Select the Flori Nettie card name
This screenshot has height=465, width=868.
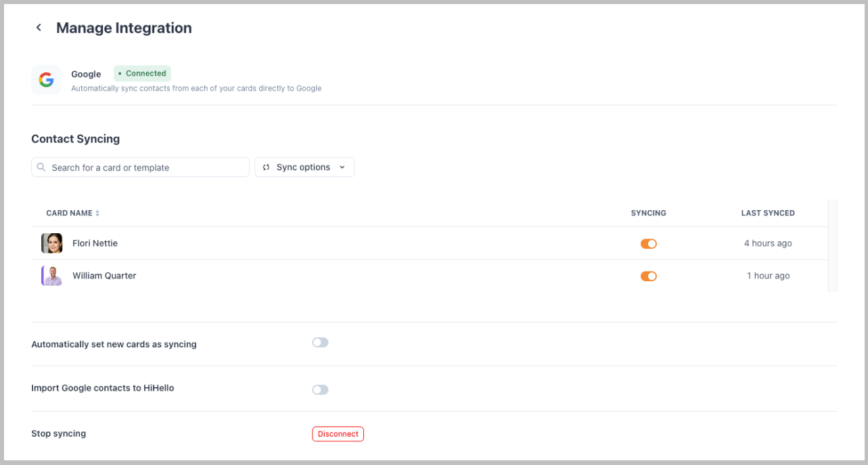point(95,243)
